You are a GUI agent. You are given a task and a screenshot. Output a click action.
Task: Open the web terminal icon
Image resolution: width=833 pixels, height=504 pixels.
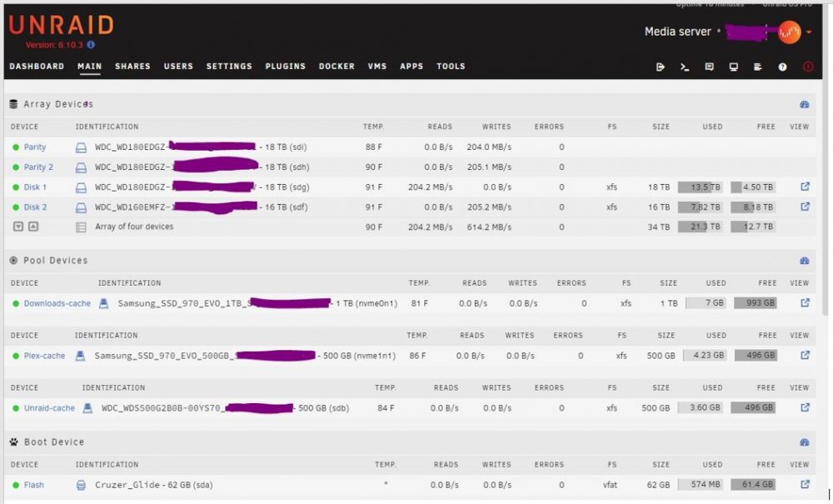click(685, 67)
